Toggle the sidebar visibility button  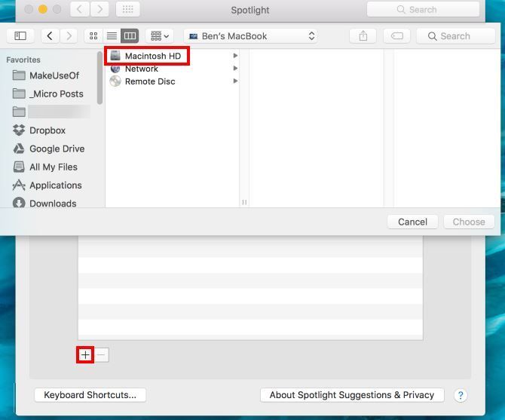point(20,36)
